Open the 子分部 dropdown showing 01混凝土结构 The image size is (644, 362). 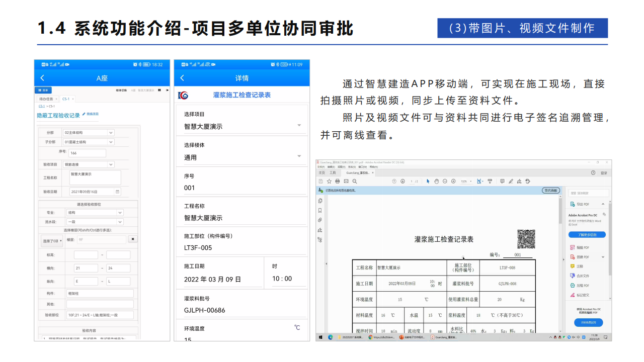(x=89, y=142)
